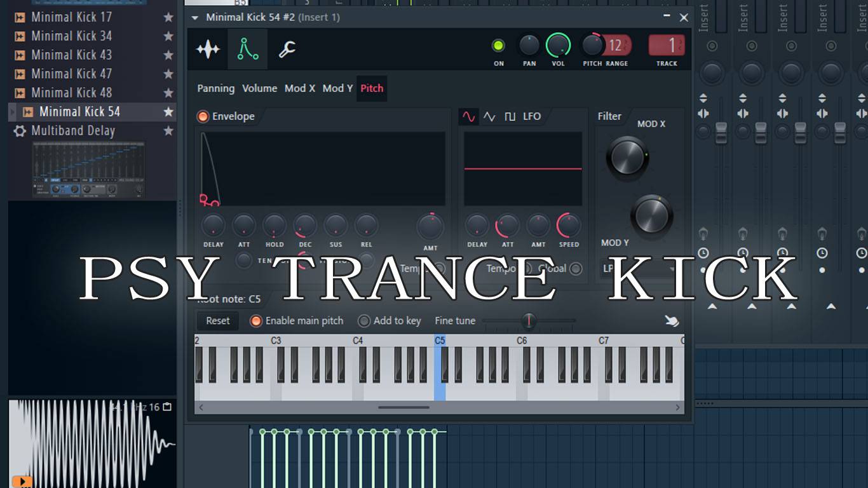The image size is (868, 488).
Task: Click the Filter MOD X knob
Action: (628, 157)
